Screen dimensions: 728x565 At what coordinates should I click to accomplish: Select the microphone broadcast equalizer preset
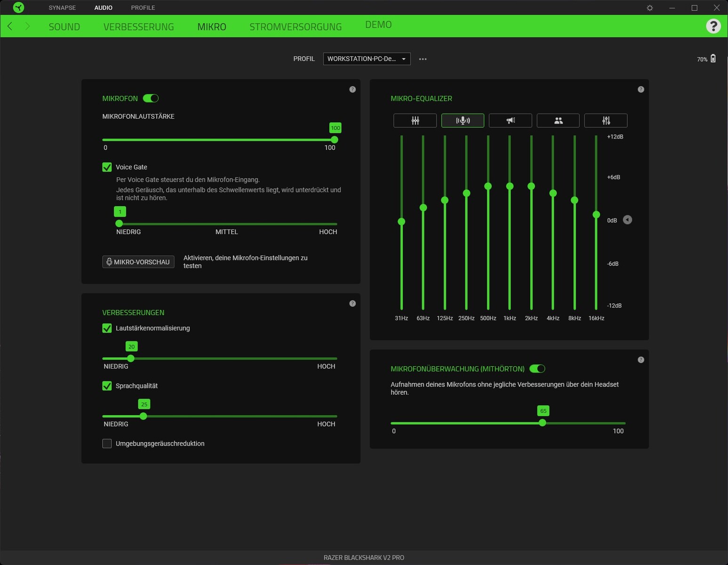pyautogui.click(x=463, y=121)
